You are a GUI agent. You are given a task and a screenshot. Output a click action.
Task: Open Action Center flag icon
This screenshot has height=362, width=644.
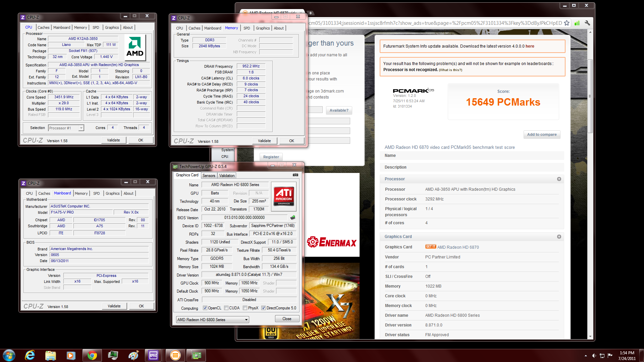[x=610, y=356]
